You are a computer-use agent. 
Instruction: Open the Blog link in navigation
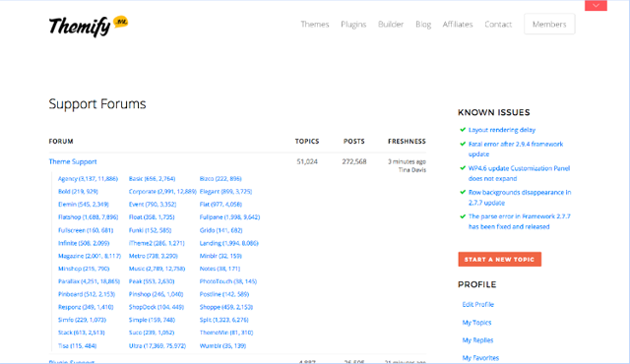(x=423, y=24)
